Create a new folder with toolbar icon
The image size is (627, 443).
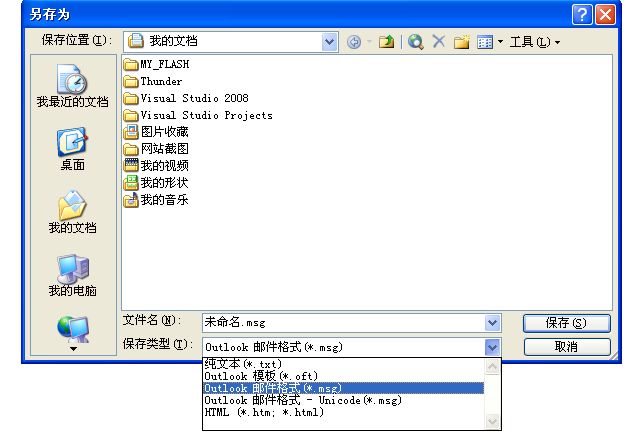click(x=462, y=42)
